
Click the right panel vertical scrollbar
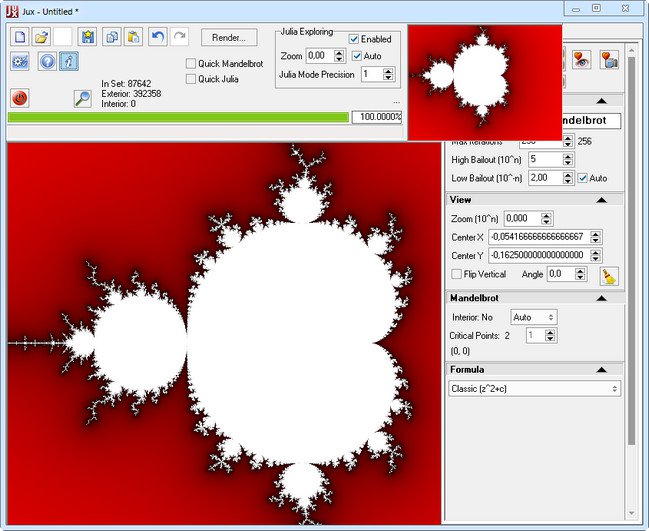click(631, 251)
